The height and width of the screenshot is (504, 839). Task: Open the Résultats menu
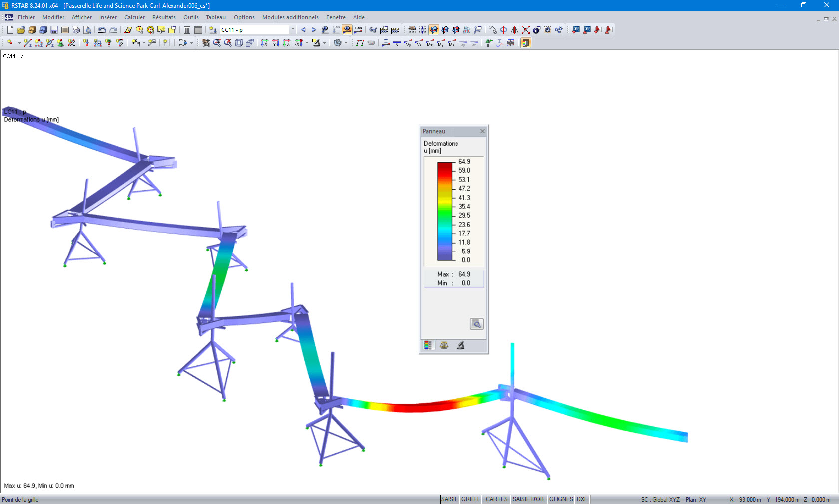click(x=164, y=17)
